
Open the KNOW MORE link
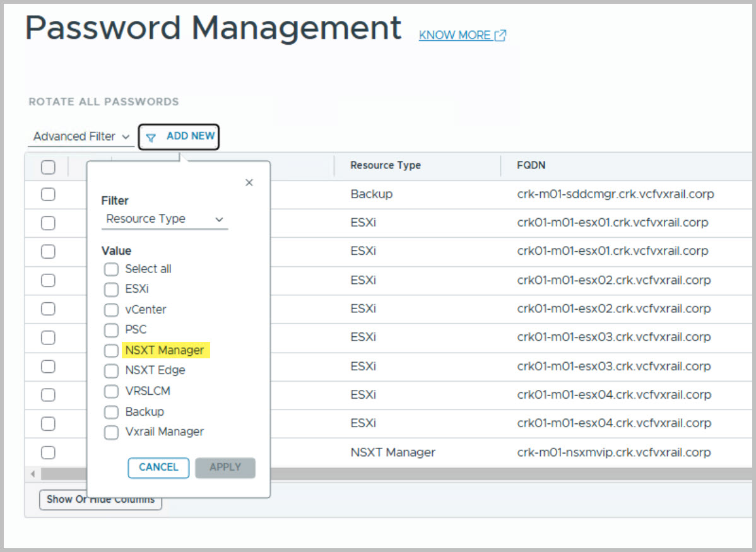454,35
